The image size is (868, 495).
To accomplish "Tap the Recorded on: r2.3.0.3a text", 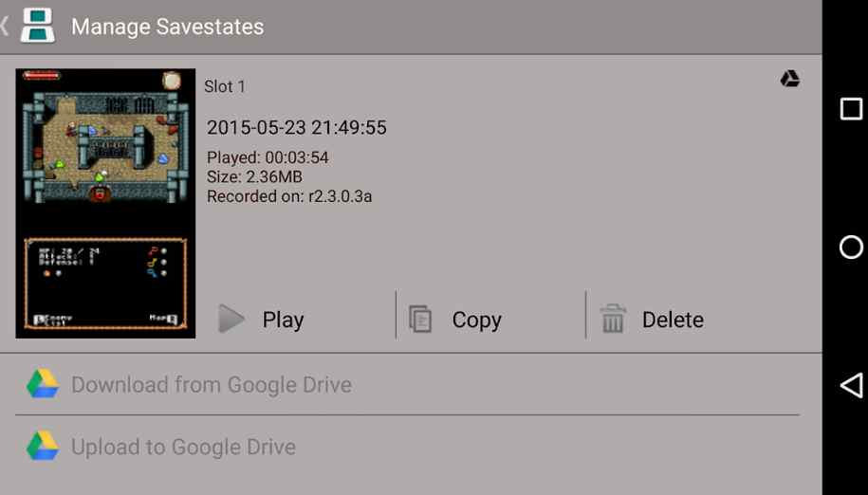I will 289,196.
